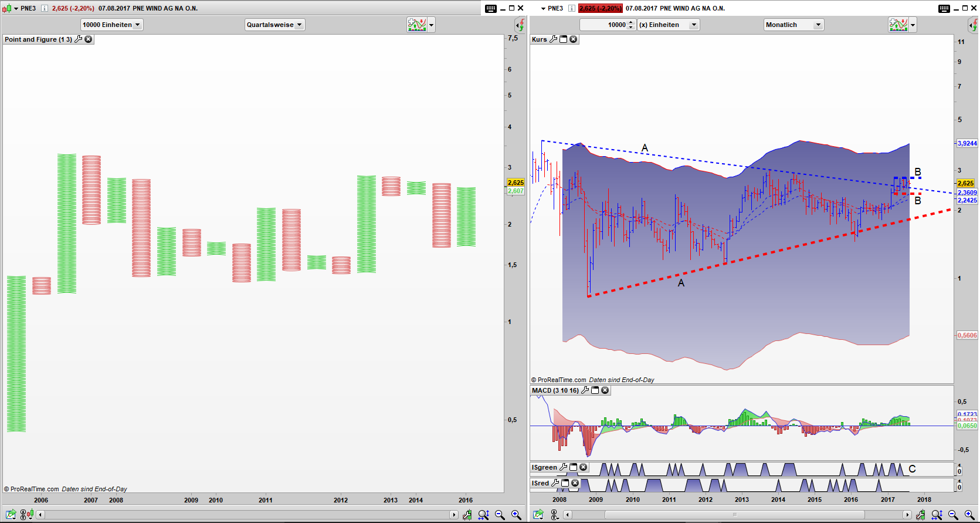Open MACD indicator settings wrench

pyautogui.click(x=585, y=390)
